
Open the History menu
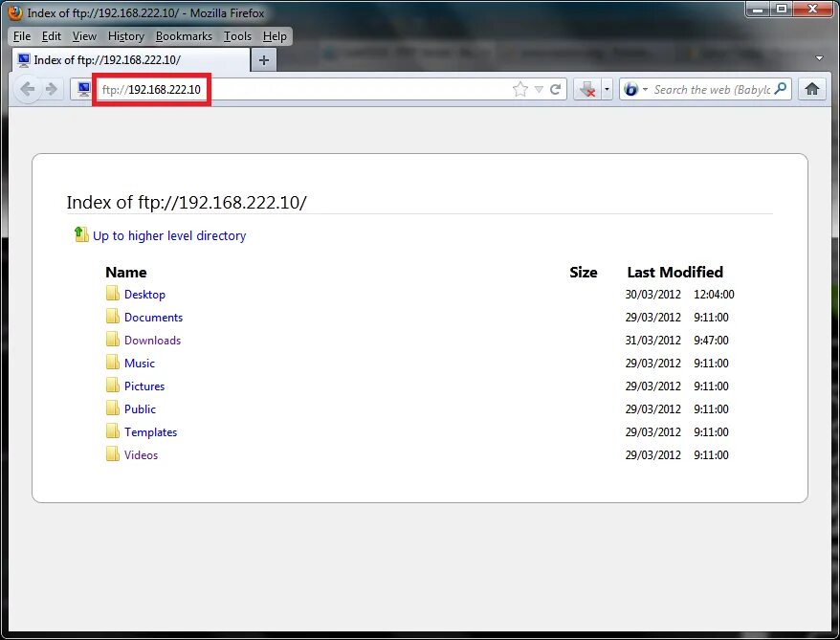[126, 36]
